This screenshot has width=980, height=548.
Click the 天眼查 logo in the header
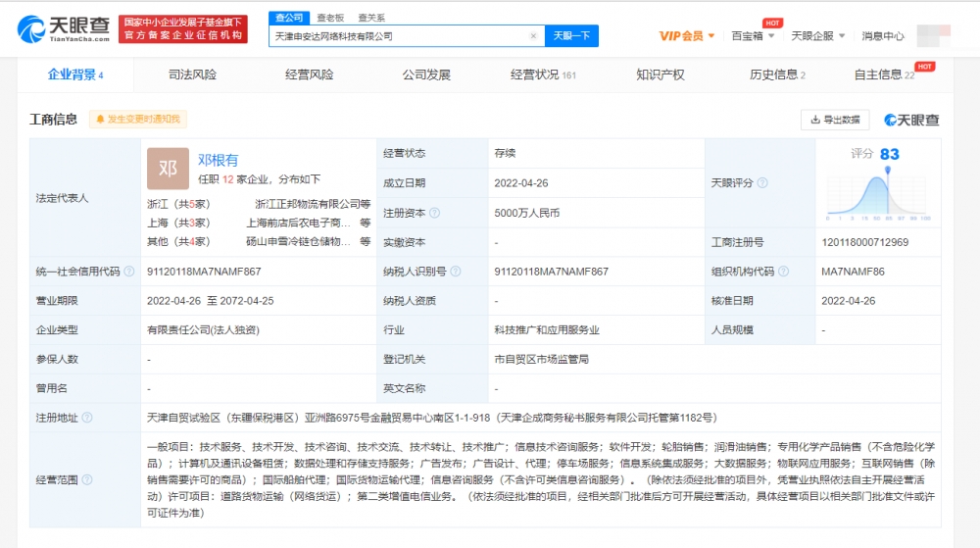[61, 29]
